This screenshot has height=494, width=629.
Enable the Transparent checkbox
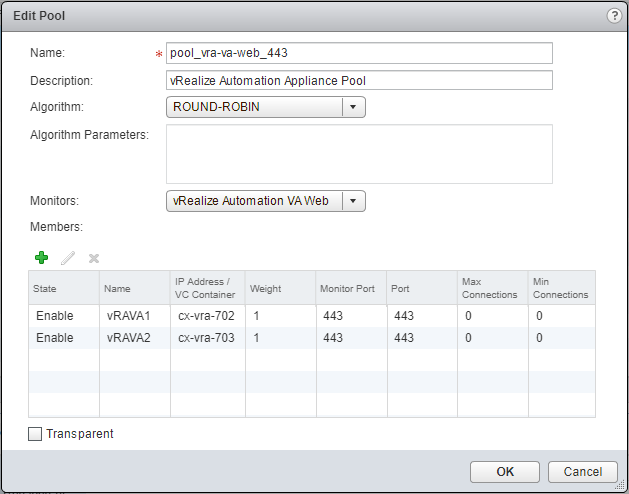tap(36, 434)
